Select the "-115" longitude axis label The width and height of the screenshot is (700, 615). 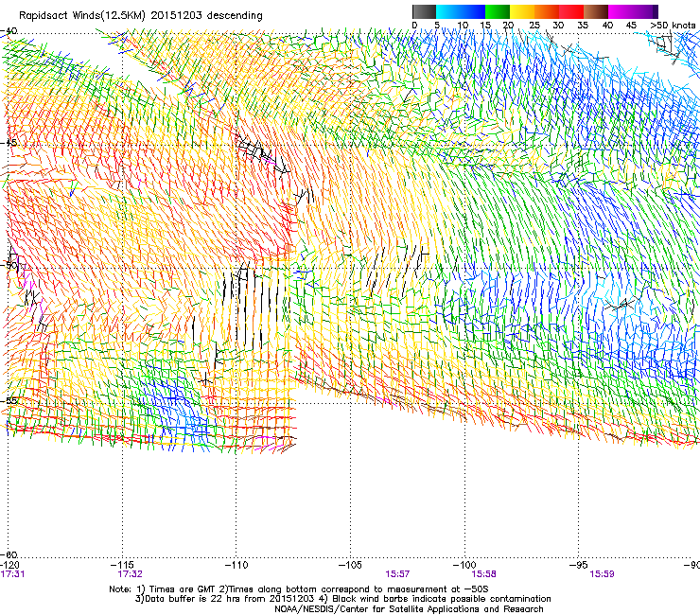(x=124, y=566)
